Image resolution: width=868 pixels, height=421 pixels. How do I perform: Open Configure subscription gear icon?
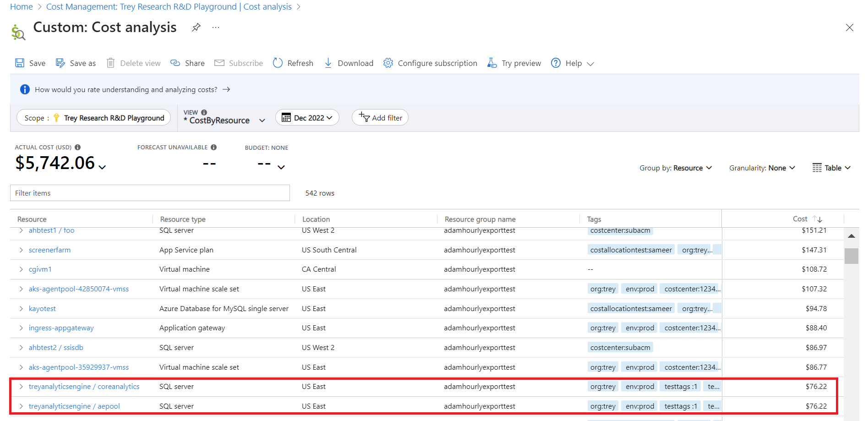(x=388, y=63)
